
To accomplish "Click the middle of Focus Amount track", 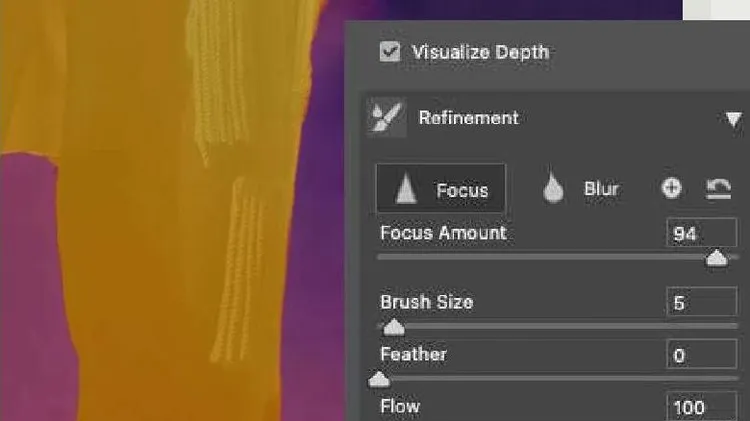I will click(x=557, y=257).
